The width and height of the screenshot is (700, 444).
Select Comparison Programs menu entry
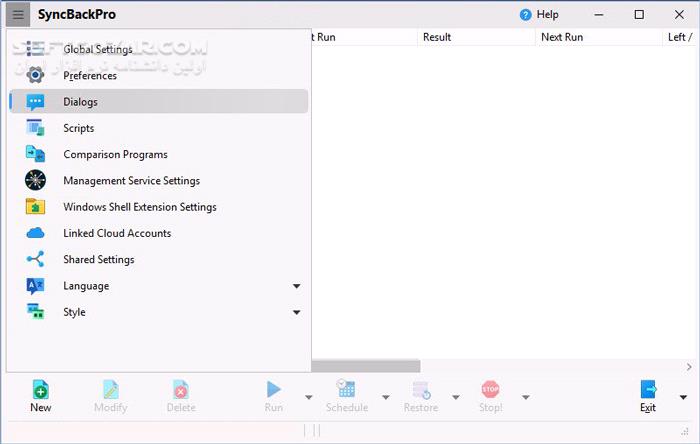pyautogui.click(x=158, y=154)
